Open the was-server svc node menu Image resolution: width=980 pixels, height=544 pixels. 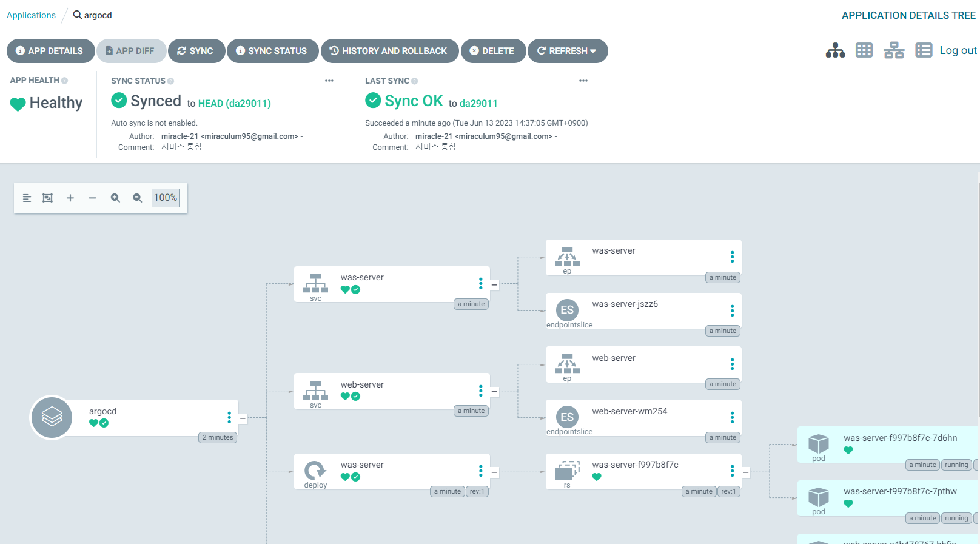[x=481, y=283]
